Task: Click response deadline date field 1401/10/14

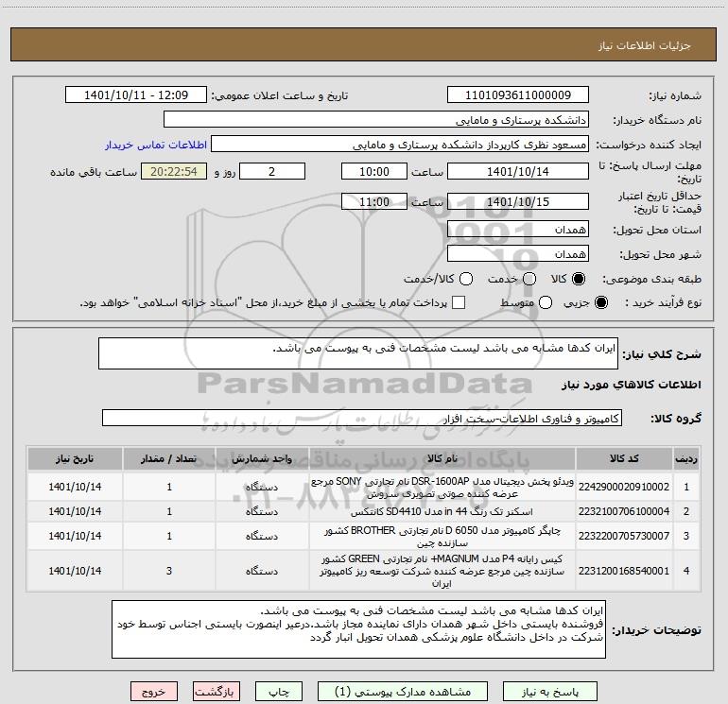Action: [518, 171]
